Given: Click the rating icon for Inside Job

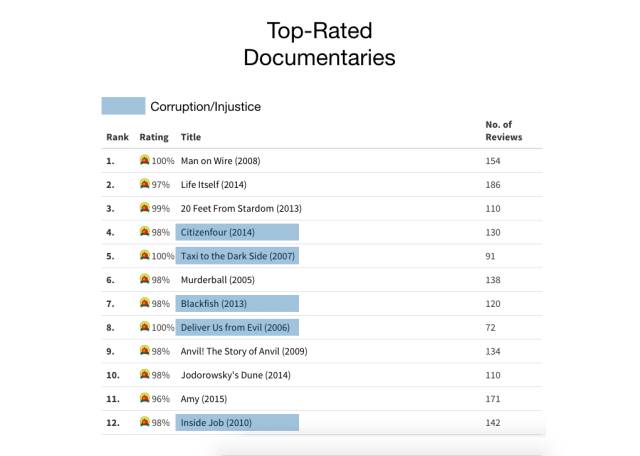Looking at the screenshot, I should tap(144, 422).
